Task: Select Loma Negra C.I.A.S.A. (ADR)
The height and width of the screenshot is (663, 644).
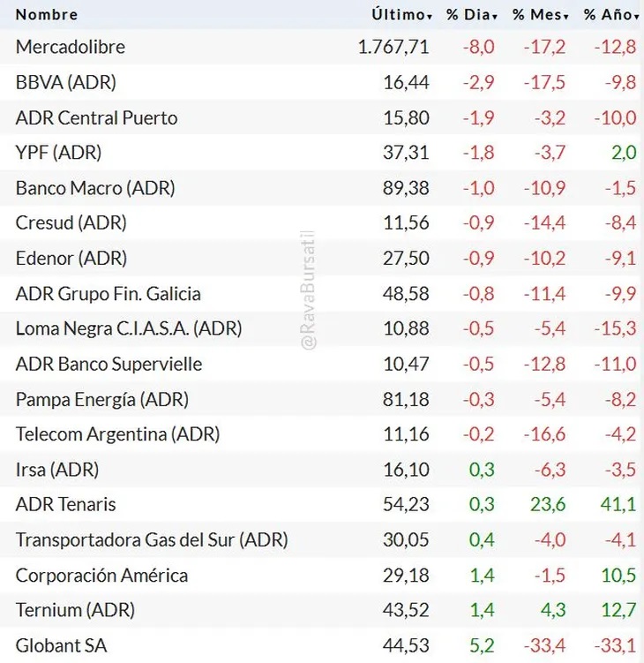Action: (129, 329)
